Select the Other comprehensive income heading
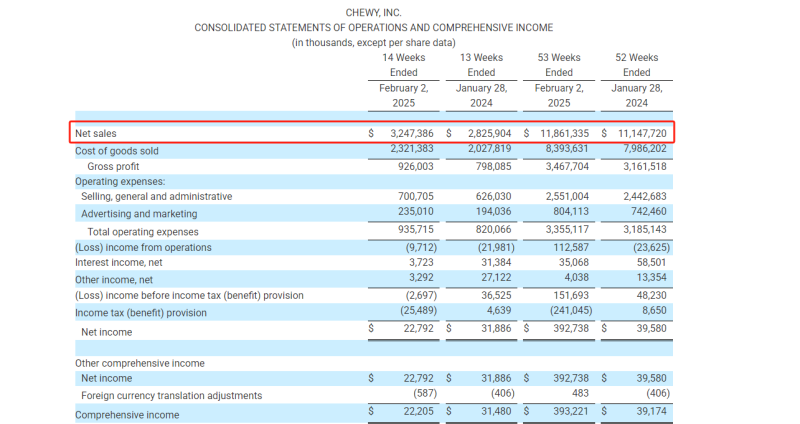 (x=139, y=363)
